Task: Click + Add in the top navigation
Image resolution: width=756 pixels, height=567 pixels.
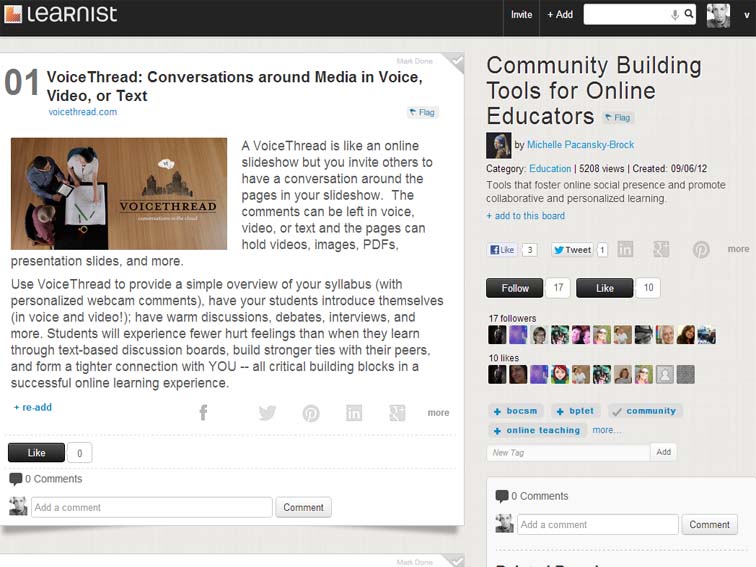Action: (x=560, y=15)
